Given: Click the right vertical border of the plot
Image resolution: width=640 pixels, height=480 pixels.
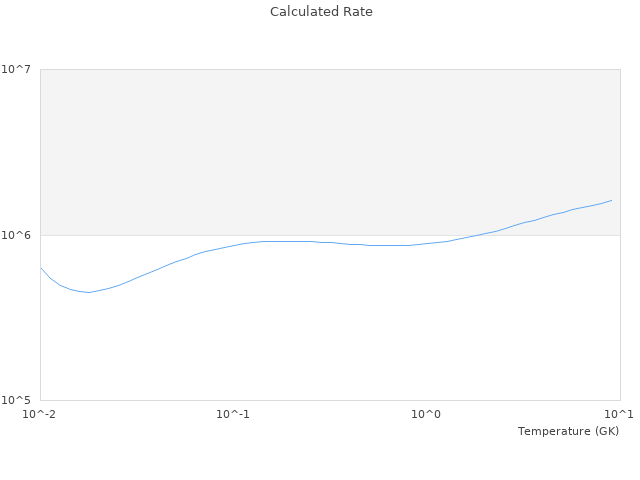Looking at the screenshot, I should click(x=620, y=300).
